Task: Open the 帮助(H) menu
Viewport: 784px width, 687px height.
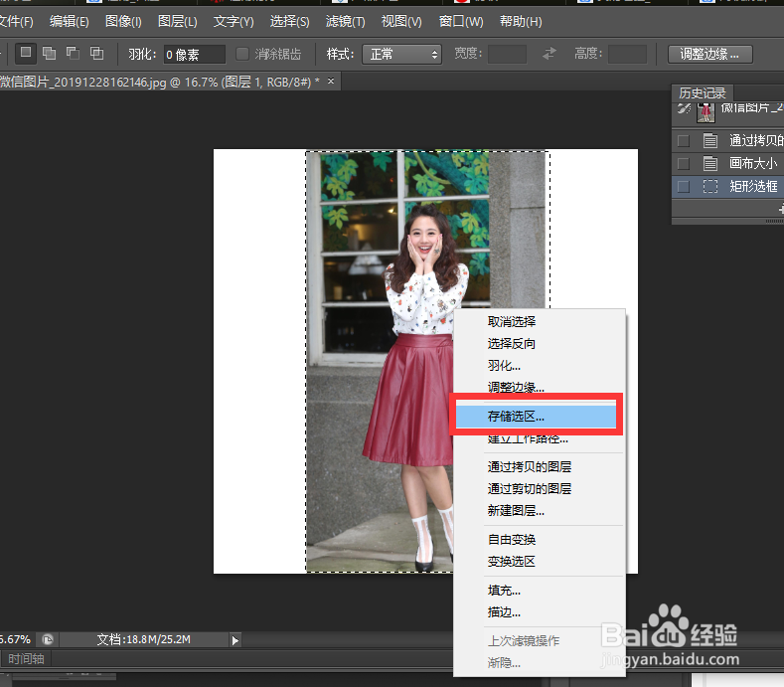Action: (x=521, y=22)
